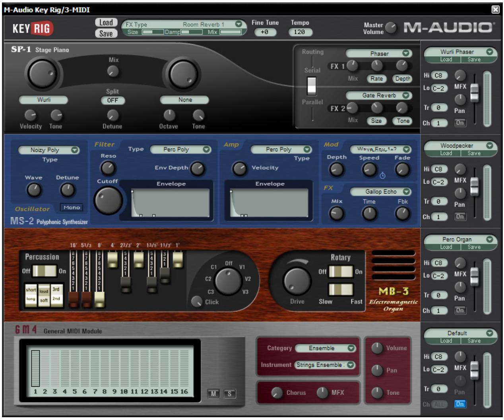The image size is (504, 420).
Task: Click the Master Volume knob
Action: [391, 27]
